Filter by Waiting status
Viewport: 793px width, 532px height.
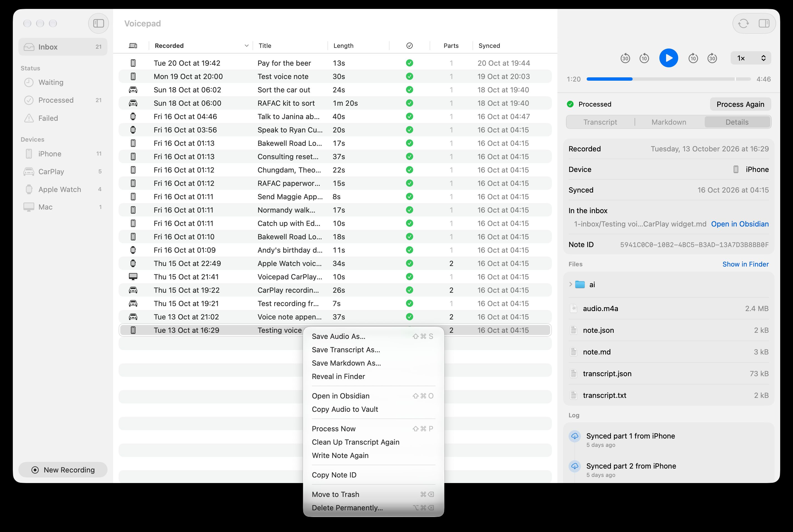tap(63, 82)
